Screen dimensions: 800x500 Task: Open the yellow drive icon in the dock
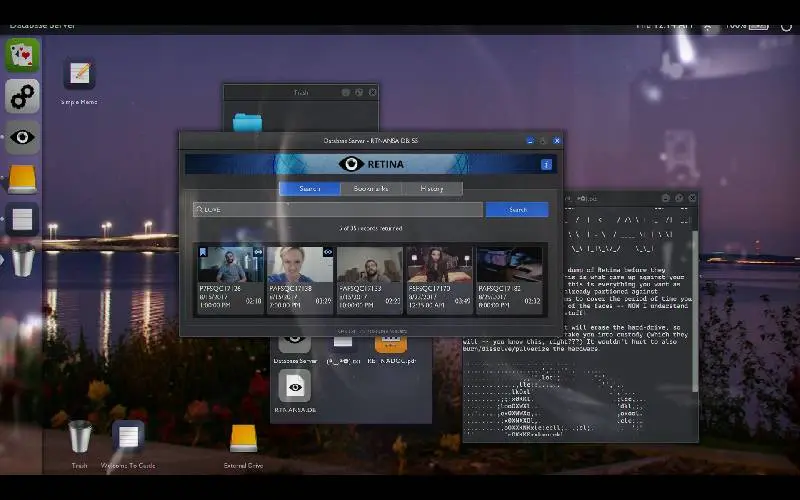[22, 179]
